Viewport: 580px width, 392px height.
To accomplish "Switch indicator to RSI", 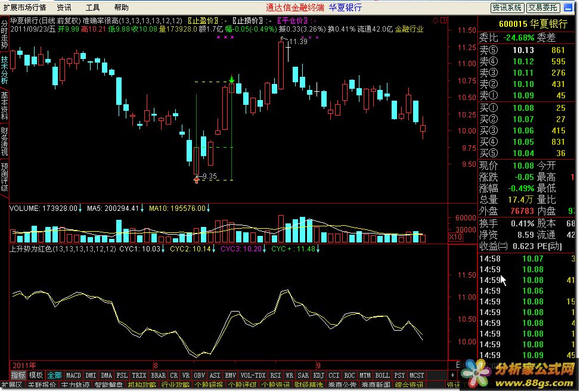I will (275, 375).
